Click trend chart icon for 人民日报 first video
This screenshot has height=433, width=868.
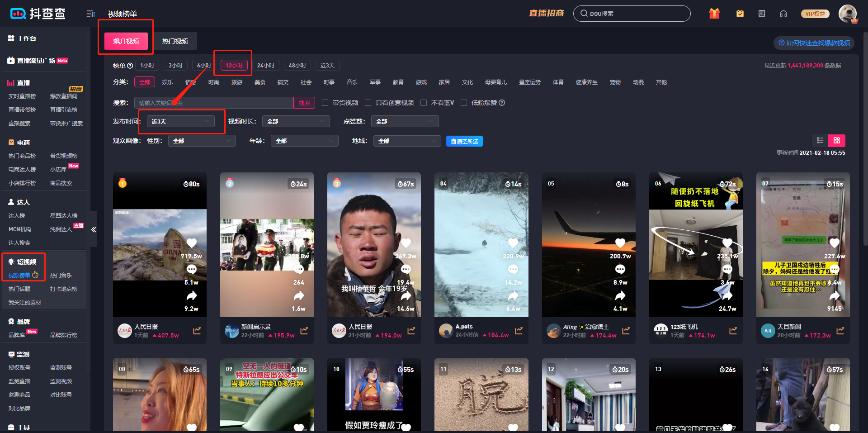[x=197, y=331]
